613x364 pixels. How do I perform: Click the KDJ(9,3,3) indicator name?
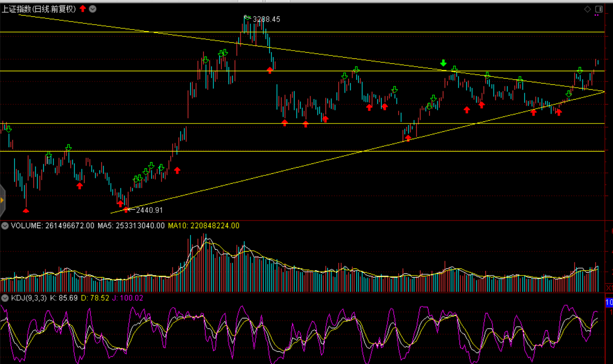(x=29, y=298)
